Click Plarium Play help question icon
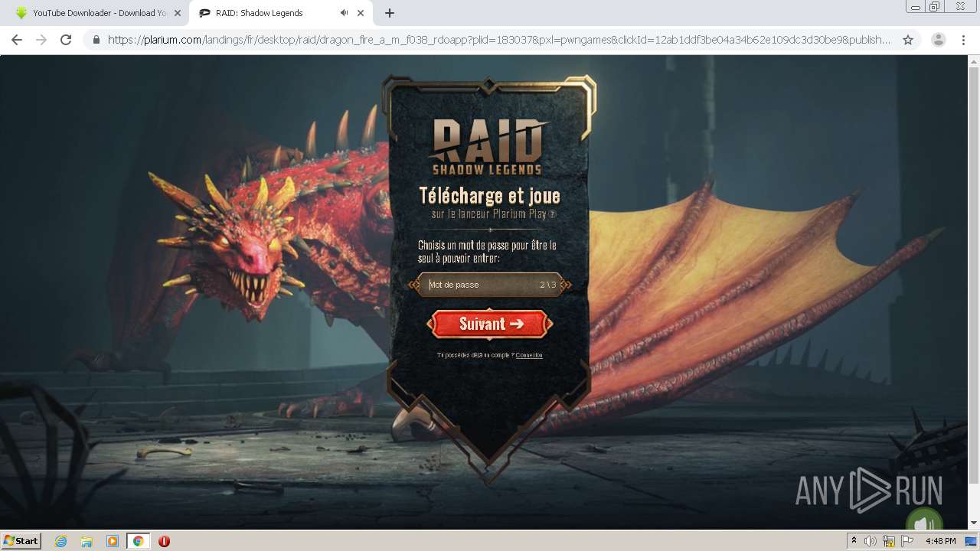The height and width of the screenshot is (551, 980). 553,214
